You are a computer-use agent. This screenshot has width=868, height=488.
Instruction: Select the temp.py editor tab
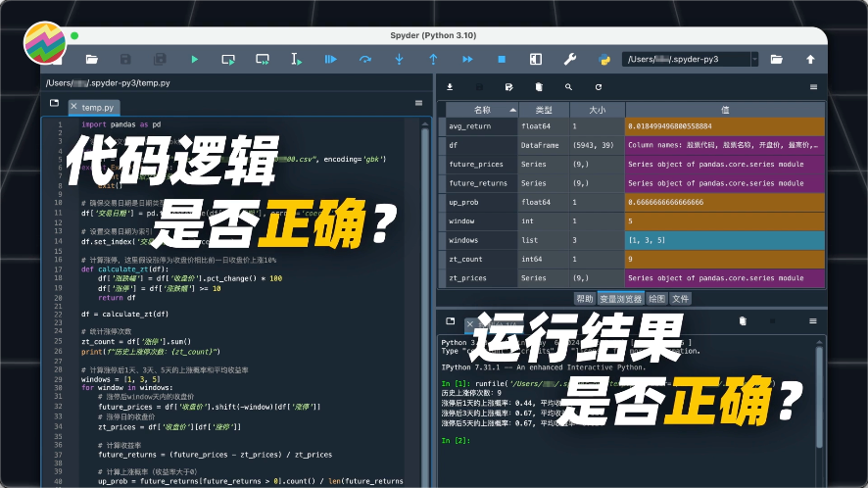click(x=95, y=107)
